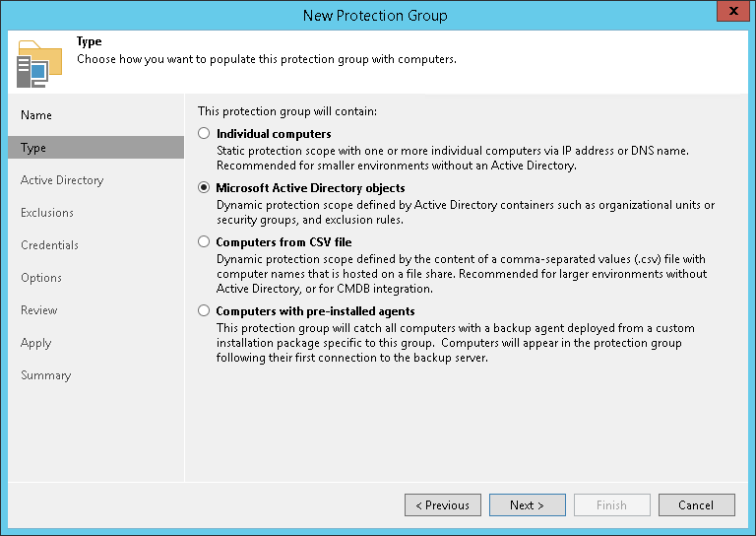
Task: Pick the Computers with pre-installed agents option
Action: point(204,310)
